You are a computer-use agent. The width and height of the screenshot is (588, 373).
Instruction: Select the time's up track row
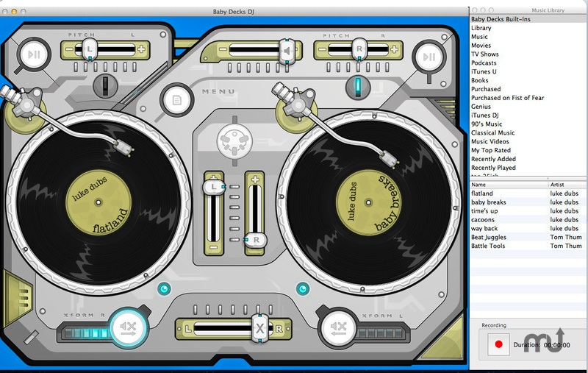coord(528,211)
